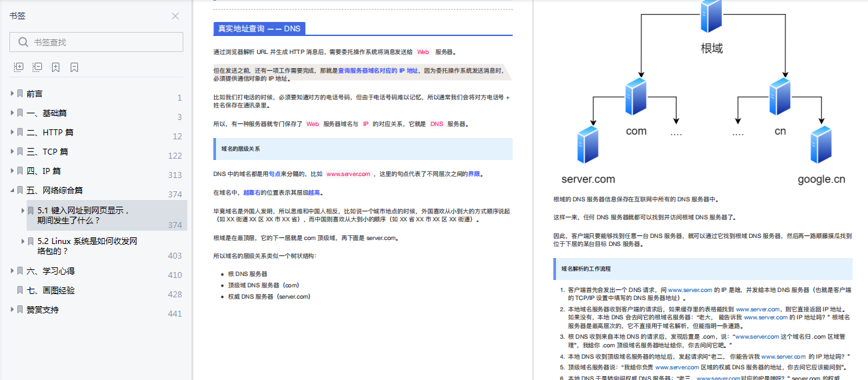Open bookmark 5.2 Linux 系统是如何收发网络包的

coord(87,246)
